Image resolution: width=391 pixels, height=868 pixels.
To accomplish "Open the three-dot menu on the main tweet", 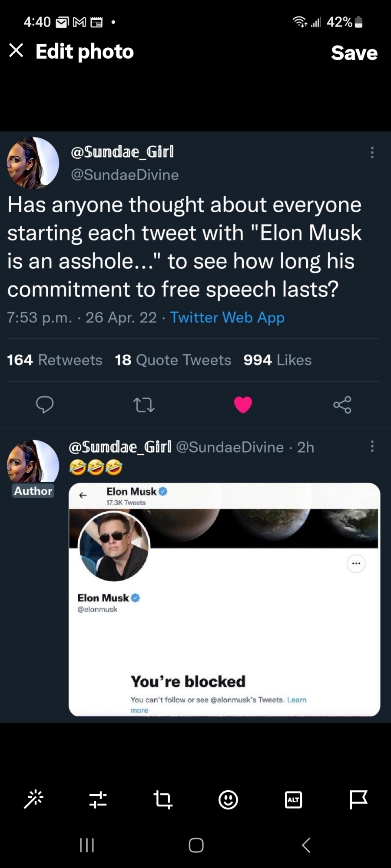I will click(x=372, y=152).
